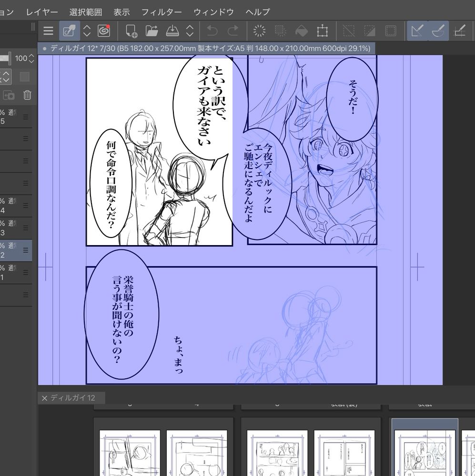Open CLIP STUDIO swirl icon with red dot
The height and width of the screenshot is (476, 475).
coord(104,30)
